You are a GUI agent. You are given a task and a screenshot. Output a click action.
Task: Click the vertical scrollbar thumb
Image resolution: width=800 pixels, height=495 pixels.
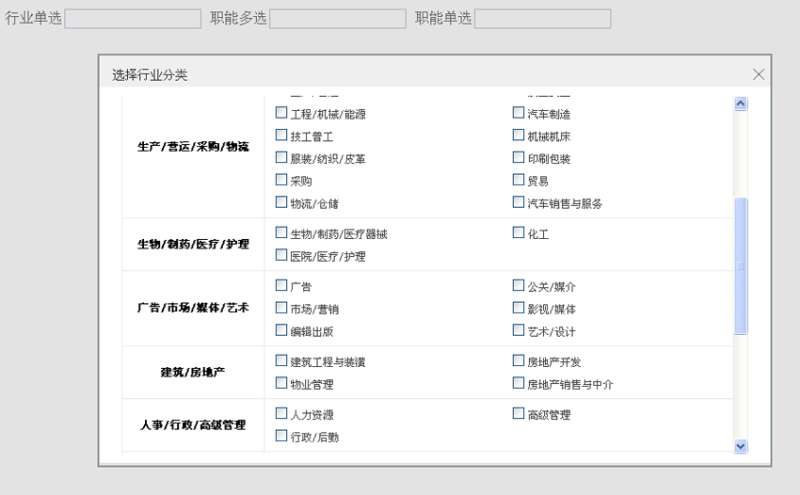[x=741, y=266]
